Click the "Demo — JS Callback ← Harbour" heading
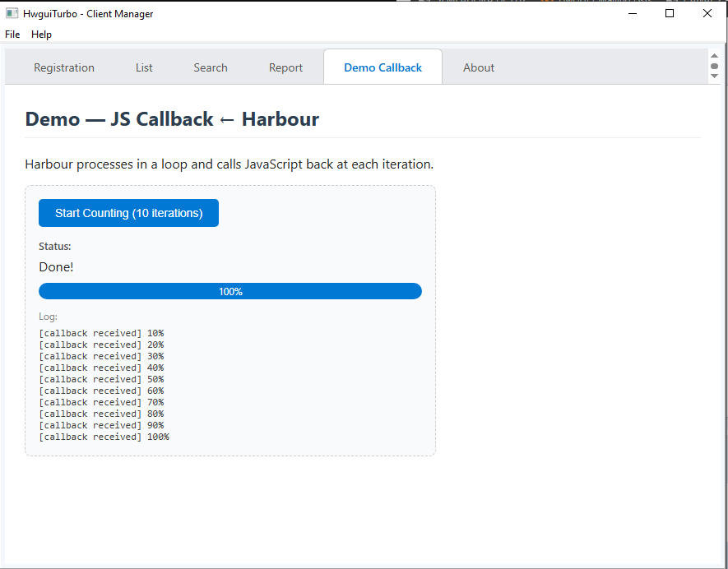The image size is (728, 569). [x=172, y=119]
